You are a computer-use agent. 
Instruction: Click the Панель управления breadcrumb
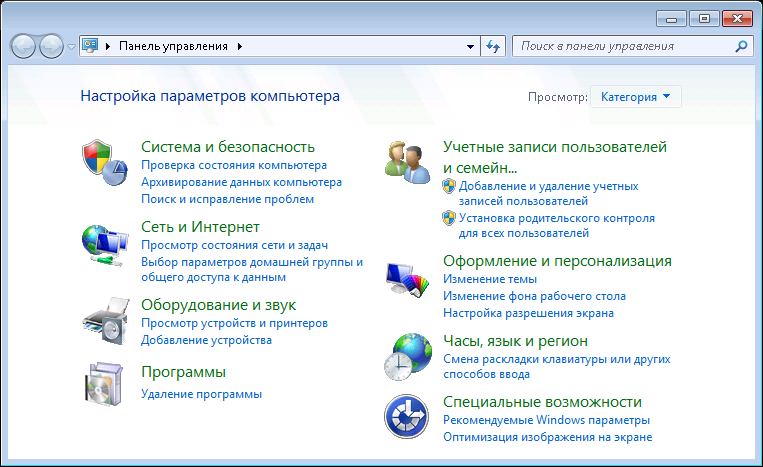click(173, 46)
